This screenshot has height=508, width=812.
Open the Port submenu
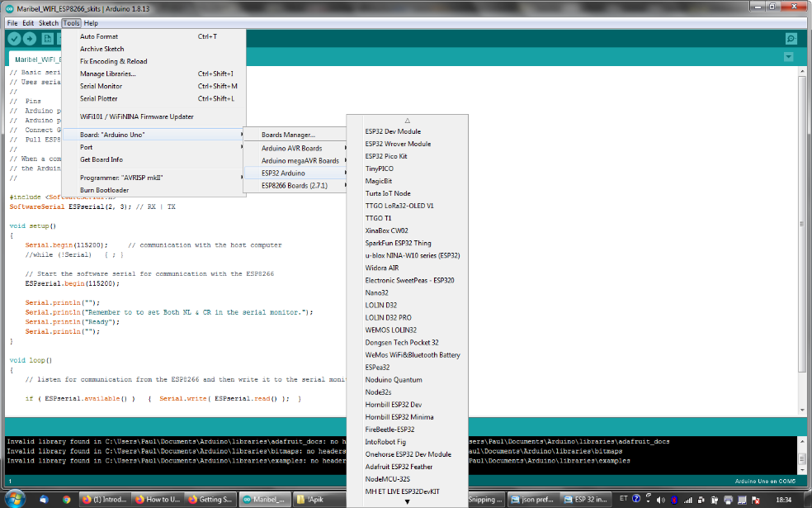click(x=87, y=147)
